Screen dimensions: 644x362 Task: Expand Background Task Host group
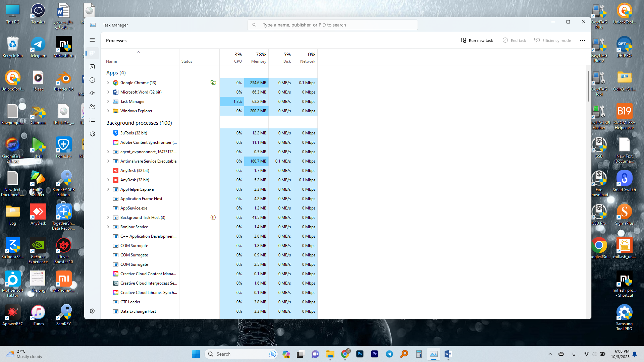[x=108, y=218]
